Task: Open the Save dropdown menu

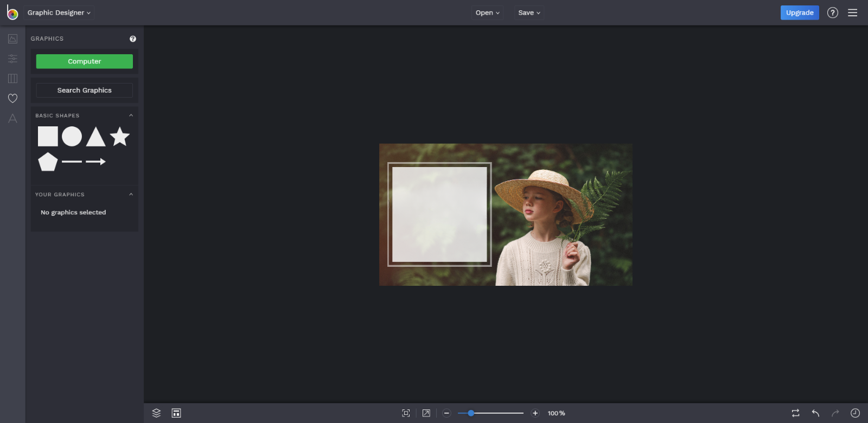Action: (529, 12)
